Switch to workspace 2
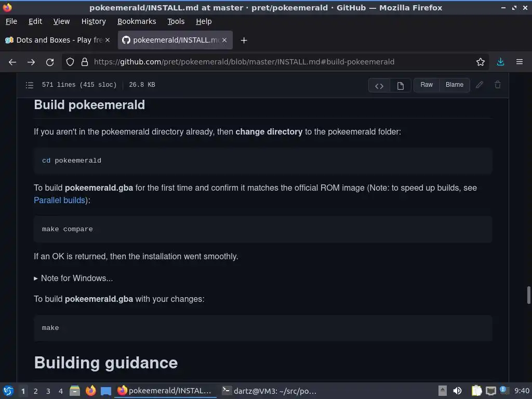This screenshot has height=399, width=532. point(36,391)
